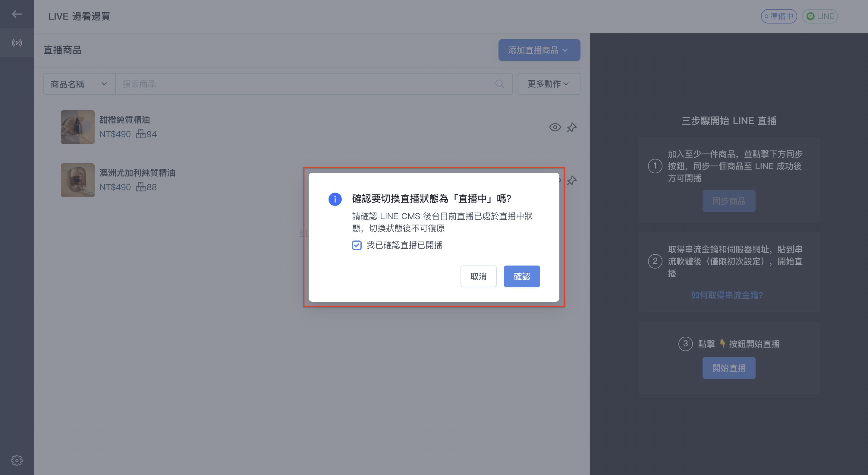Screen dimensions: 868x475
Task: Open the 澳洲尤加利純質精油 product thumbnail
Action: click(77, 180)
